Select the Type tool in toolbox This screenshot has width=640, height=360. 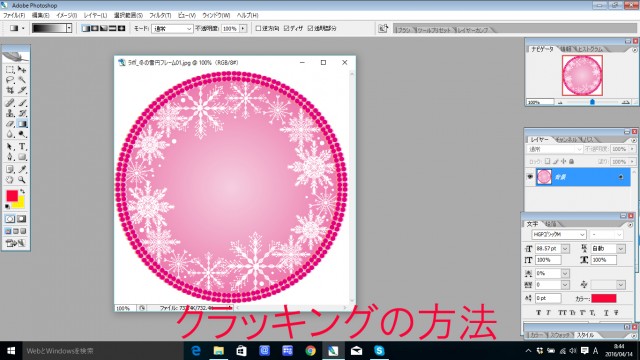pos(22,146)
